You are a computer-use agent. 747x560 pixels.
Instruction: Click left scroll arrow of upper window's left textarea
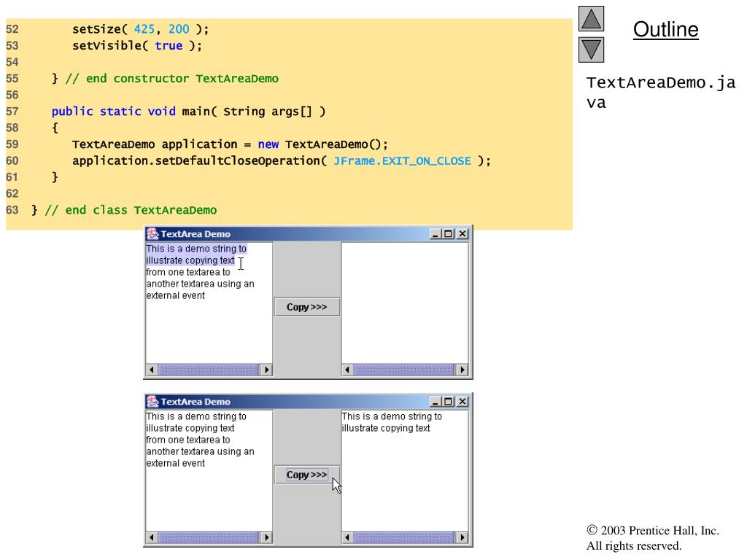point(152,370)
